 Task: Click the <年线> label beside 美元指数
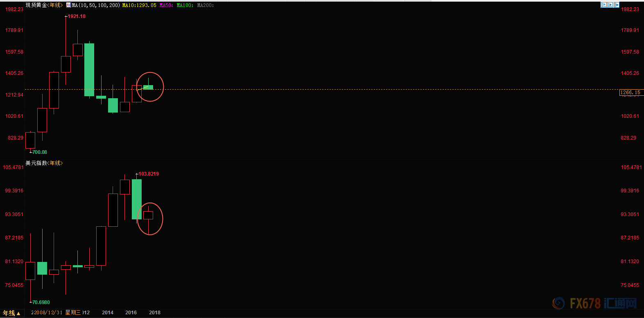tap(55, 163)
